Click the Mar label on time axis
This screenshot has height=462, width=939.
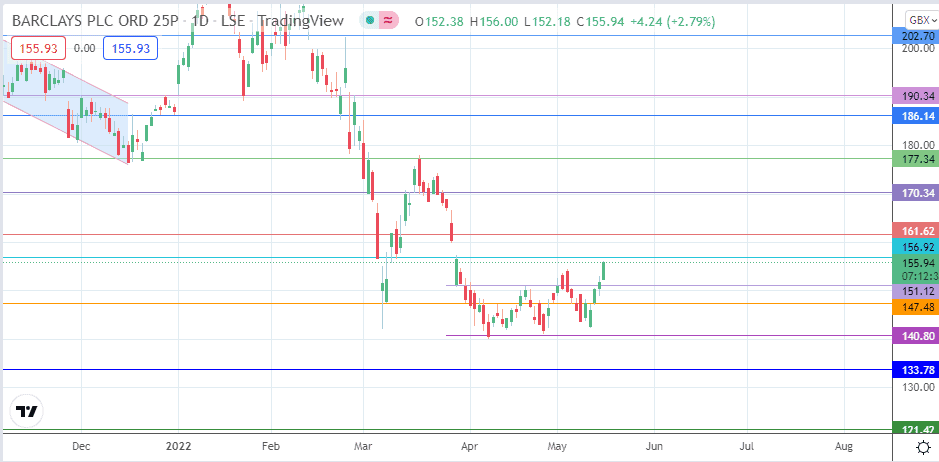[364, 446]
